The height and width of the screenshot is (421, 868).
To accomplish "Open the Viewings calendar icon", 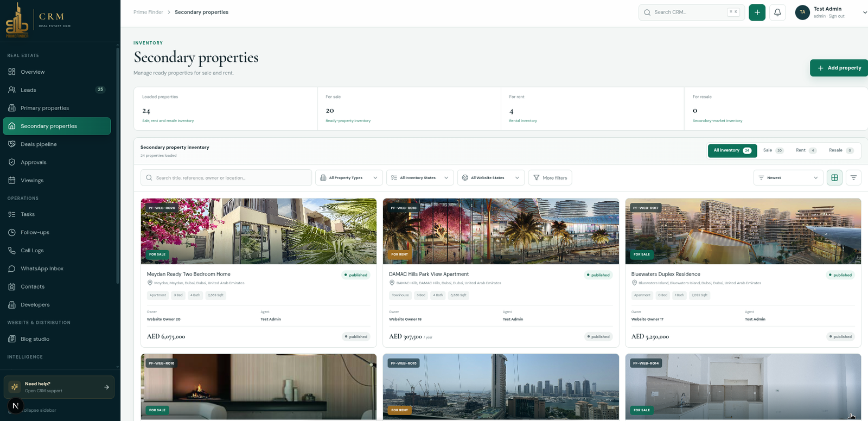I will (x=12, y=180).
